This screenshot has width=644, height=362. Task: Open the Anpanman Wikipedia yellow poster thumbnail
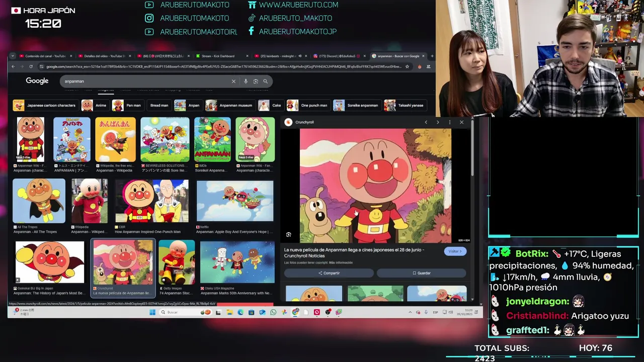pos(115,140)
